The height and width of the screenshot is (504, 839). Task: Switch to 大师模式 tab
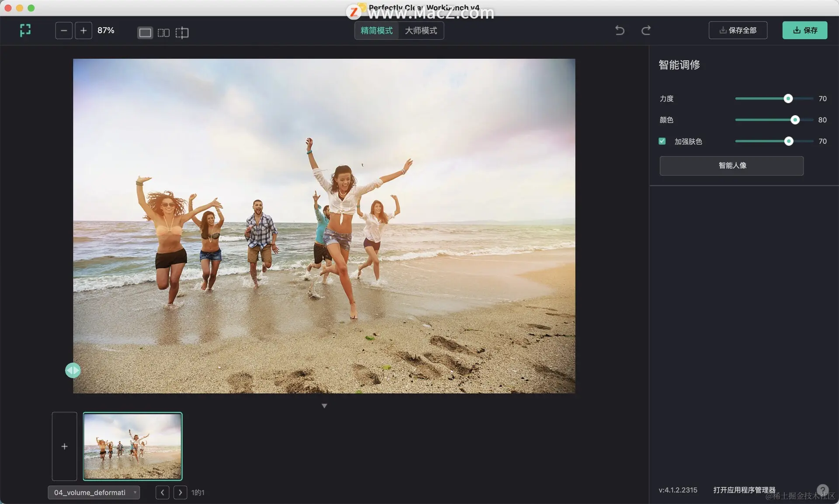point(421,31)
